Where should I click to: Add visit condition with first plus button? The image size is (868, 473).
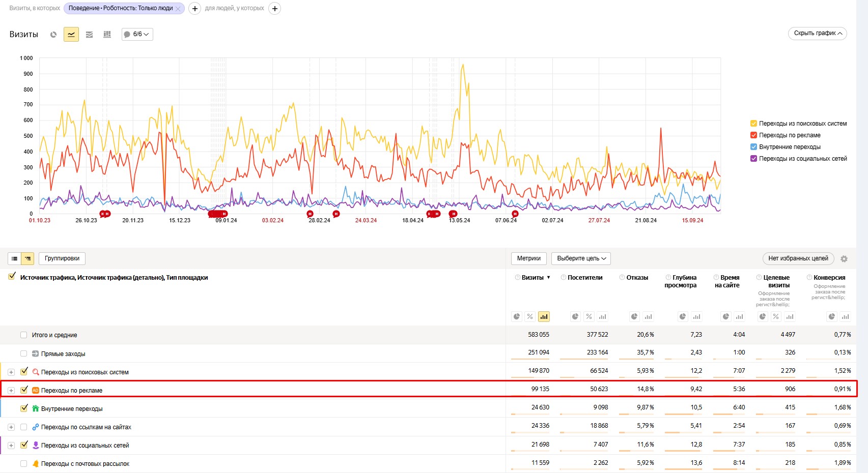pyautogui.click(x=194, y=9)
